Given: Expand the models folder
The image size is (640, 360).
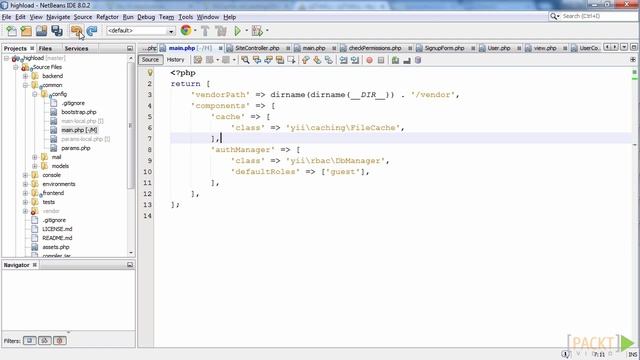Looking at the screenshot, I should pyautogui.click(x=35, y=166).
